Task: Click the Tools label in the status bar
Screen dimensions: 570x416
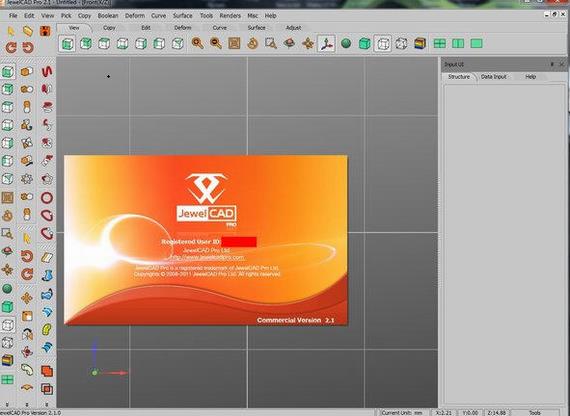Action: coord(535,413)
